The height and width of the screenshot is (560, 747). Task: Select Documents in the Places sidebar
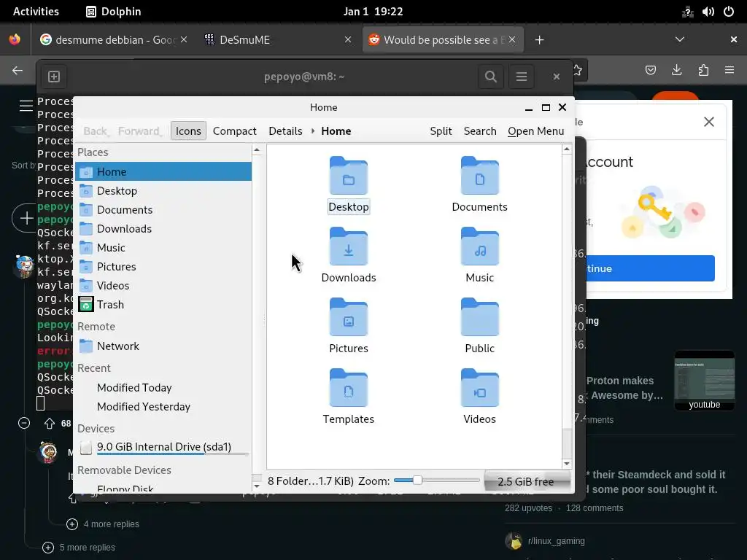163,209
